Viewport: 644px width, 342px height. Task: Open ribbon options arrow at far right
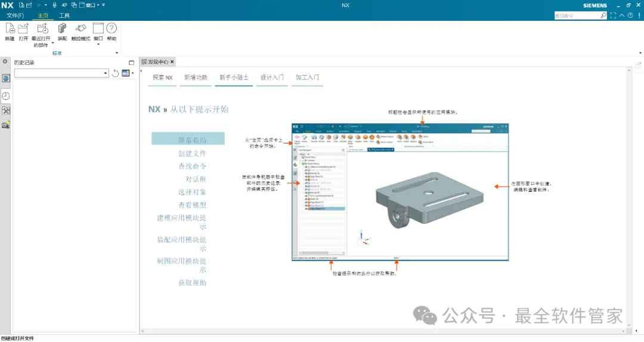640,52
